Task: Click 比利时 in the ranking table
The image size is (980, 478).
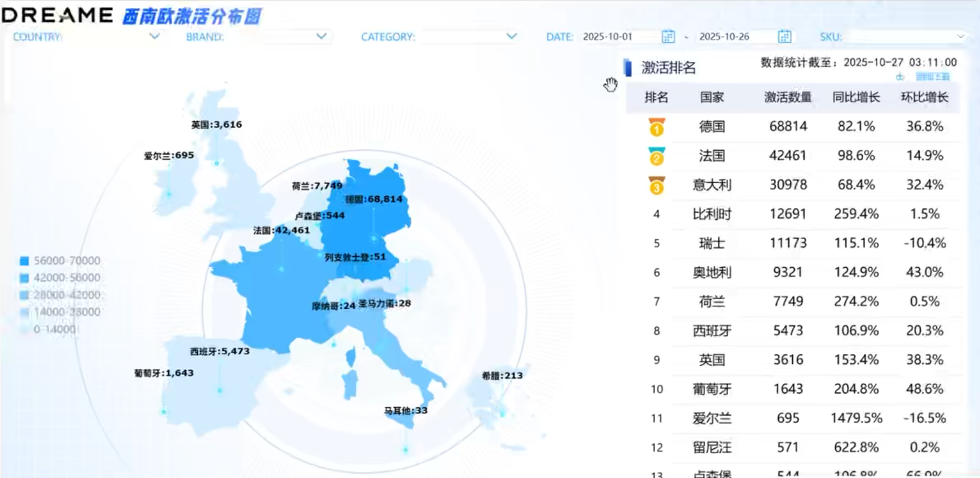Action: pos(712,214)
